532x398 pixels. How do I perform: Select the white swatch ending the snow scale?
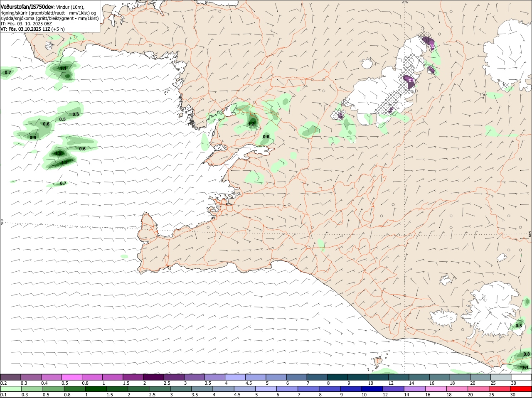(521, 377)
